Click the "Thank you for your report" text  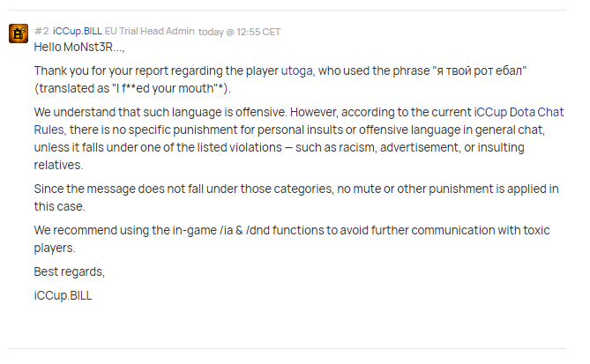pos(123,71)
